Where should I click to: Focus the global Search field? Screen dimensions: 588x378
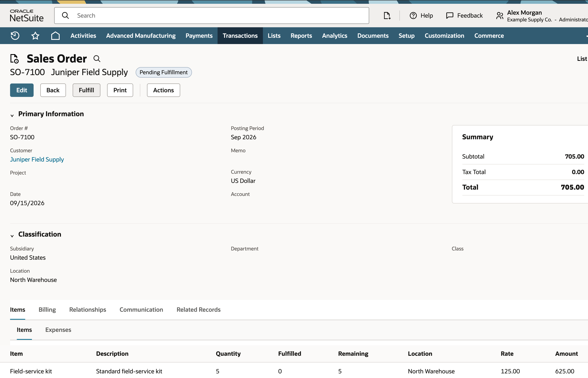point(211,16)
